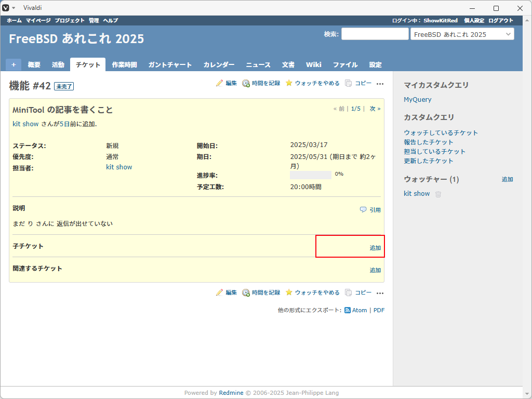532x399 pixels.
Task: Open the top three-dots more actions menu
Action: tap(380, 84)
